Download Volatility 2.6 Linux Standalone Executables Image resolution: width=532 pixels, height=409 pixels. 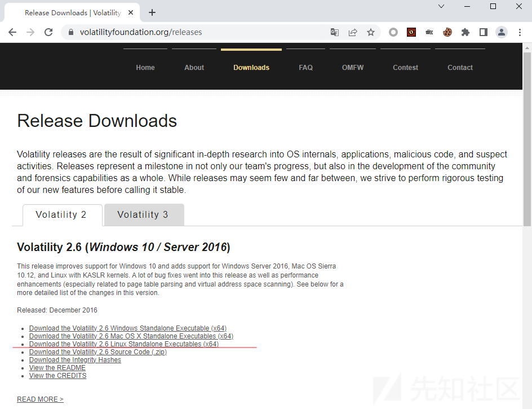124,344
